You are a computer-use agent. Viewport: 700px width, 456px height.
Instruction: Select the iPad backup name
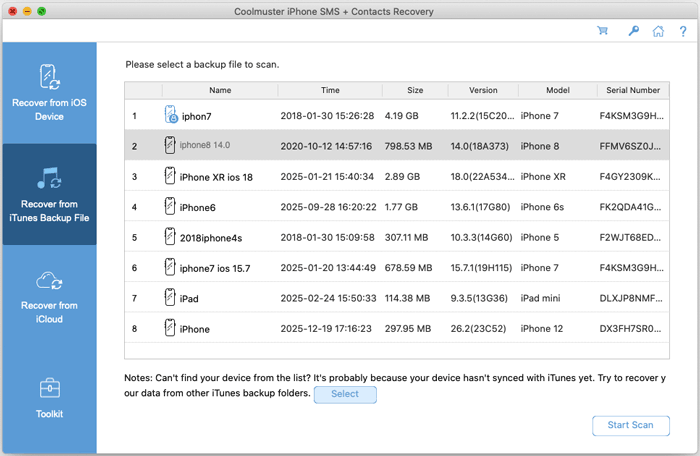[189, 299]
